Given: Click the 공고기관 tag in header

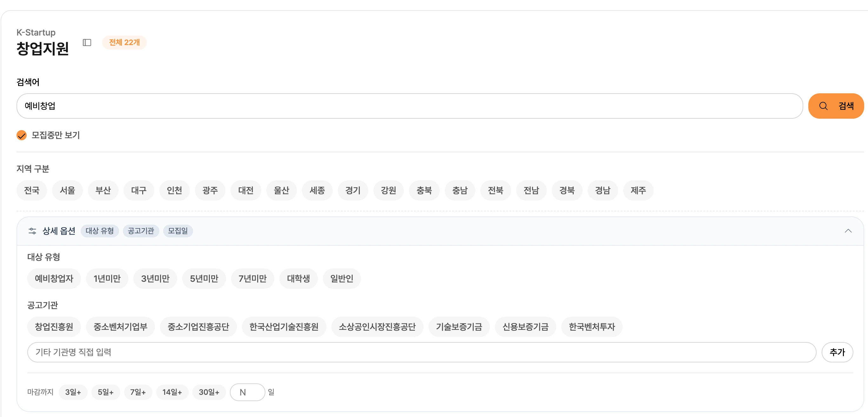Looking at the screenshot, I should pyautogui.click(x=141, y=231).
